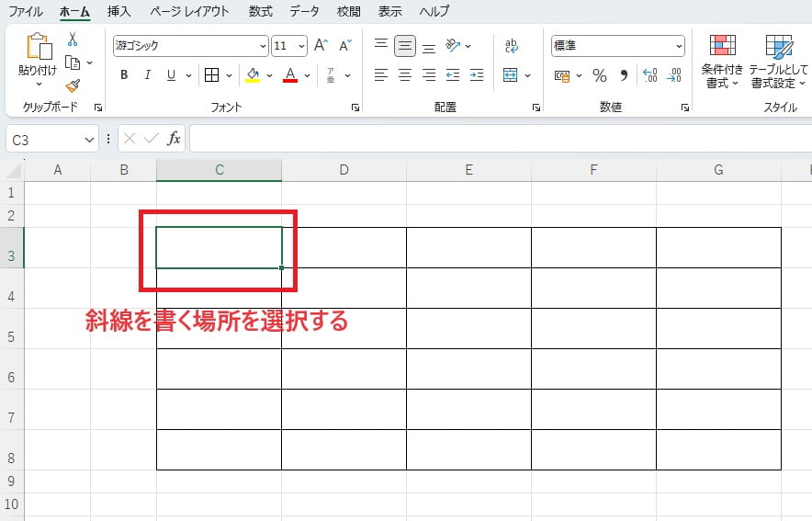Decrease the cell indent
812x521 pixels.
pos(453,75)
